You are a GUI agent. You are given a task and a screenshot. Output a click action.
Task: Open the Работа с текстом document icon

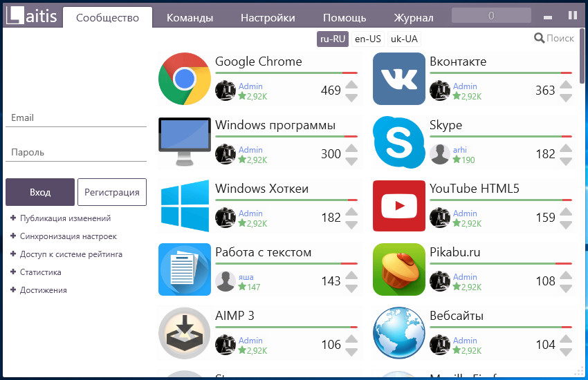(x=185, y=269)
